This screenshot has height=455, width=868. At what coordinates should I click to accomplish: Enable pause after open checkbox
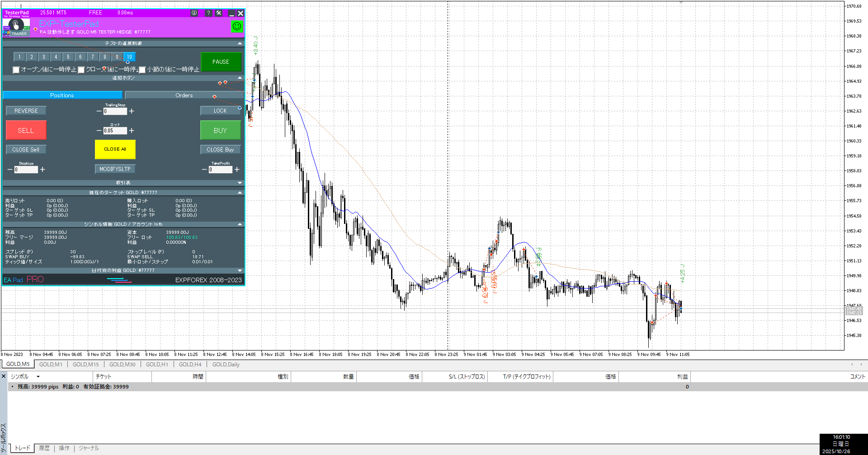pos(16,70)
